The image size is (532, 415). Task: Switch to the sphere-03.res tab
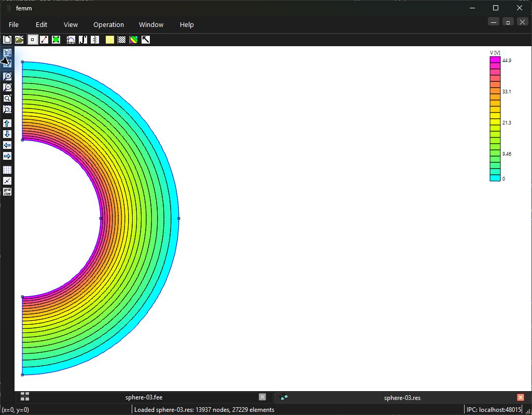[x=402, y=398]
